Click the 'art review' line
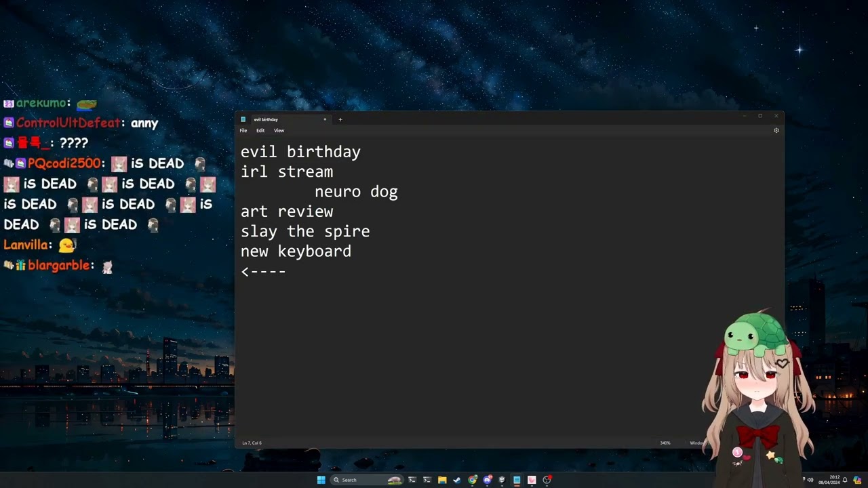The height and width of the screenshot is (488, 868). pos(287,211)
